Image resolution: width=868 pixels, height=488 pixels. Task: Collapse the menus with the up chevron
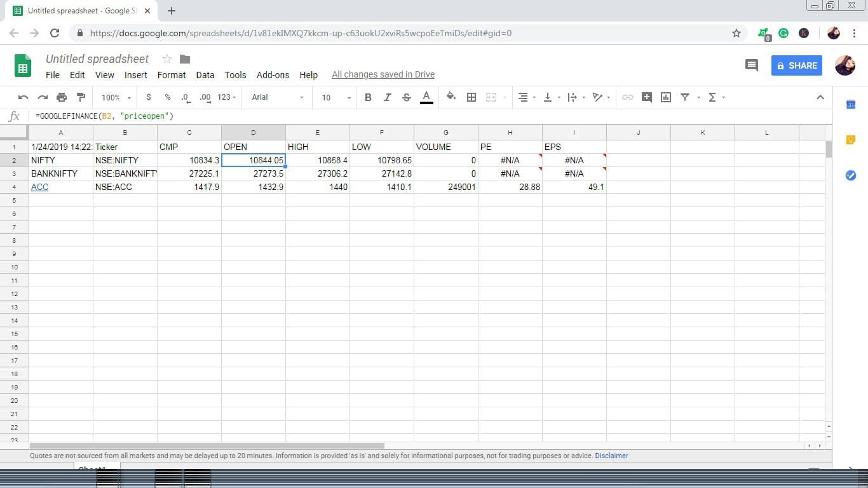820,97
